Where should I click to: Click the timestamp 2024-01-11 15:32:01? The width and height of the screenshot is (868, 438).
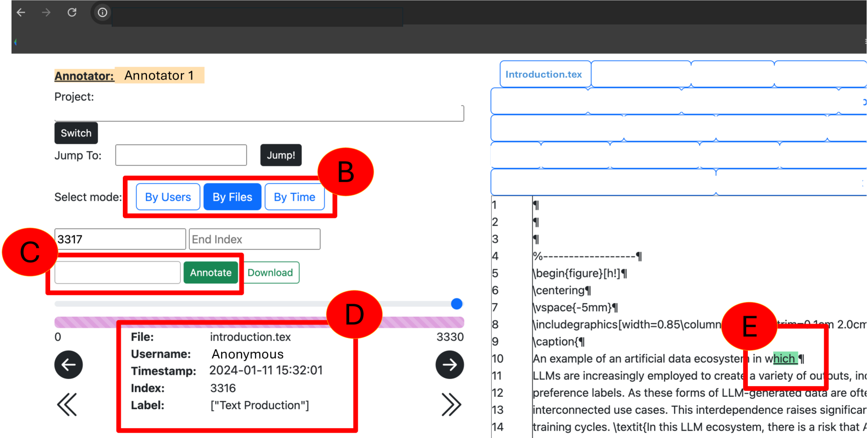click(266, 371)
